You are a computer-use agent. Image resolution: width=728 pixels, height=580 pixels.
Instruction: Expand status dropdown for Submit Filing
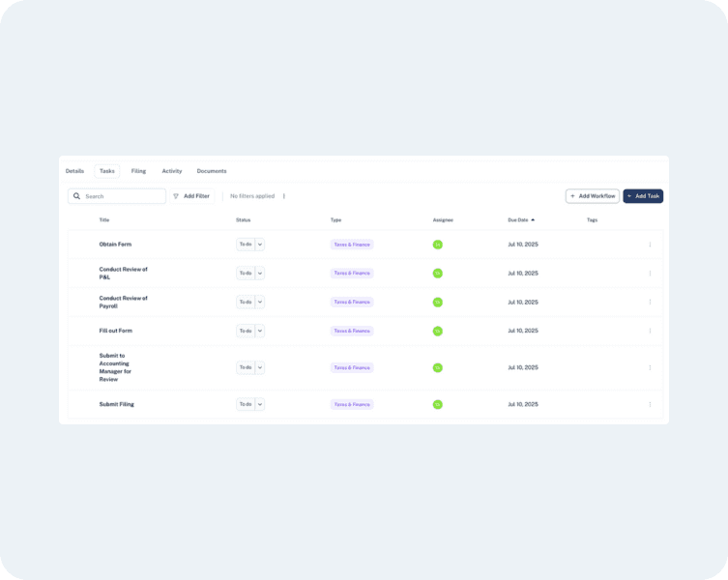(x=260, y=404)
